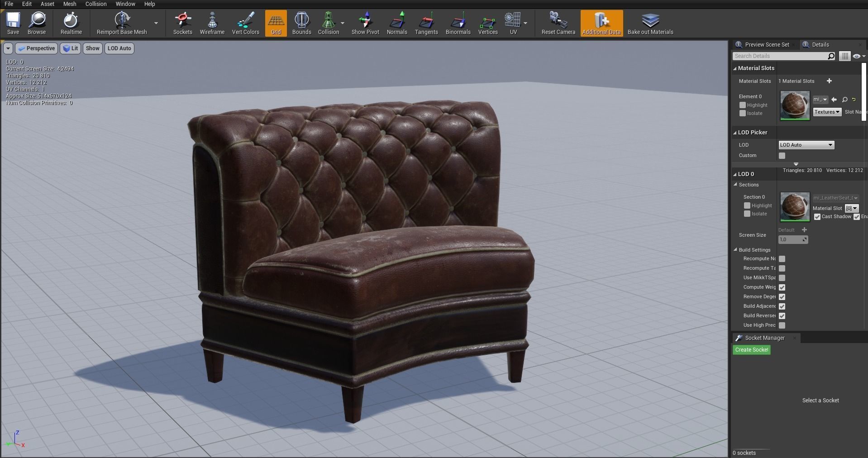Open the Asset menu
Image resolution: width=868 pixels, height=458 pixels.
click(x=47, y=4)
